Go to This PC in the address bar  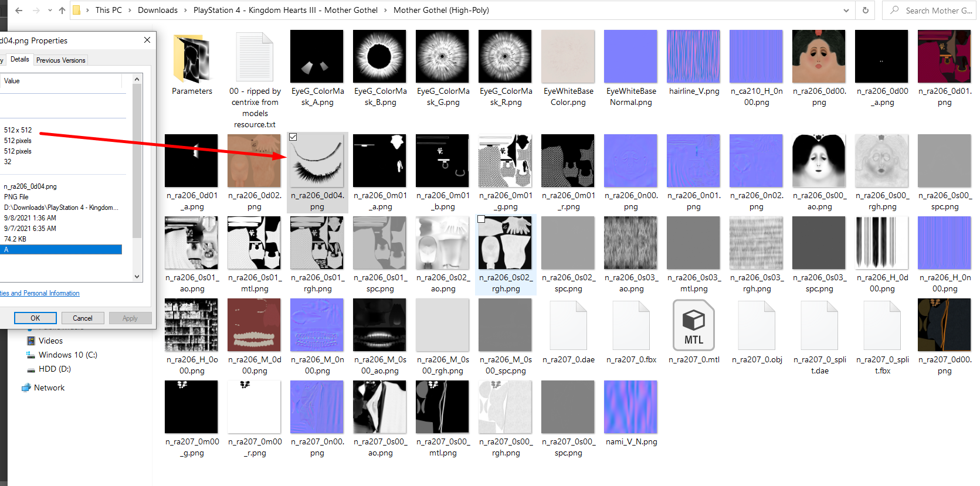click(x=108, y=11)
